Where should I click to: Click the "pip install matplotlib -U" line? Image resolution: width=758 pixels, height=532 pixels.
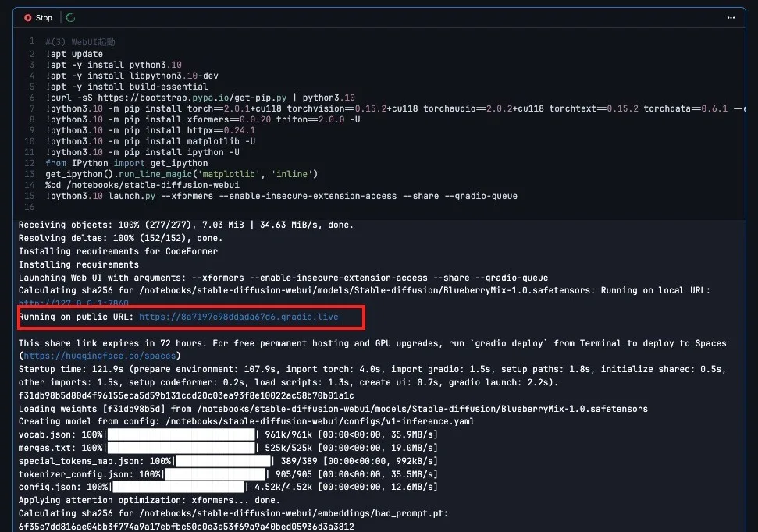[151, 141]
